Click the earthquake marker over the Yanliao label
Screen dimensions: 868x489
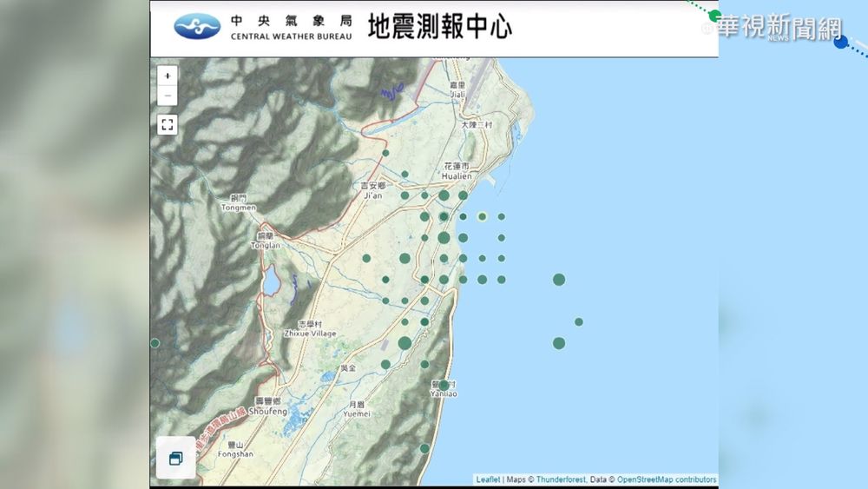444,385
